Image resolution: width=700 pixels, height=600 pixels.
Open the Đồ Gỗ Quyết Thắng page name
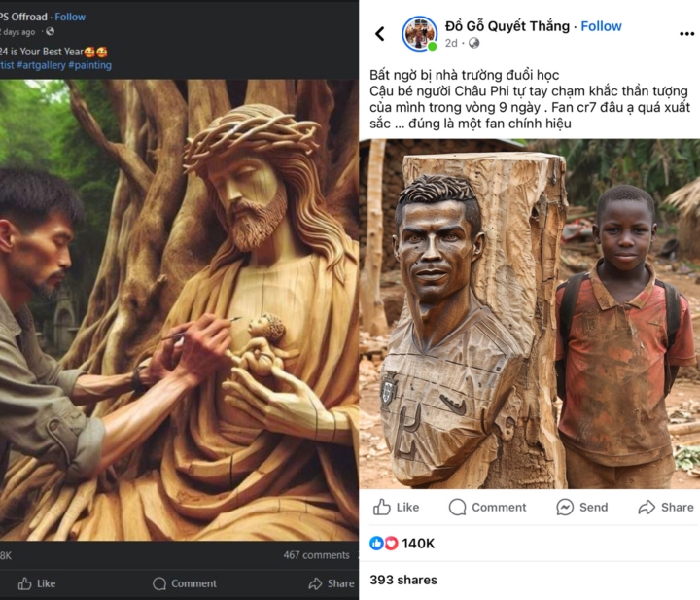pyautogui.click(x=507, y=26)
